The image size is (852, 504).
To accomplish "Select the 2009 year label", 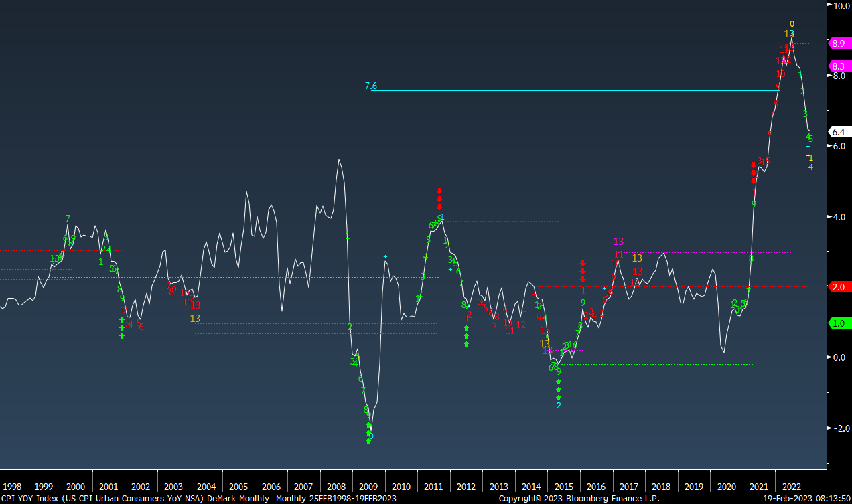I will 368,487.
